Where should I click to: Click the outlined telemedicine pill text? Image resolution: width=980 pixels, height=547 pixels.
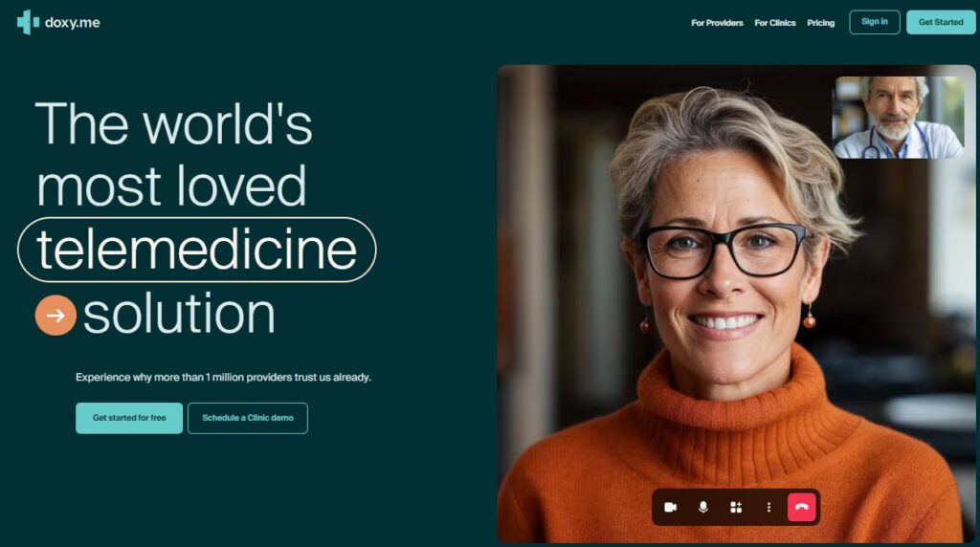pyautogui.click(x=197, y=250)
